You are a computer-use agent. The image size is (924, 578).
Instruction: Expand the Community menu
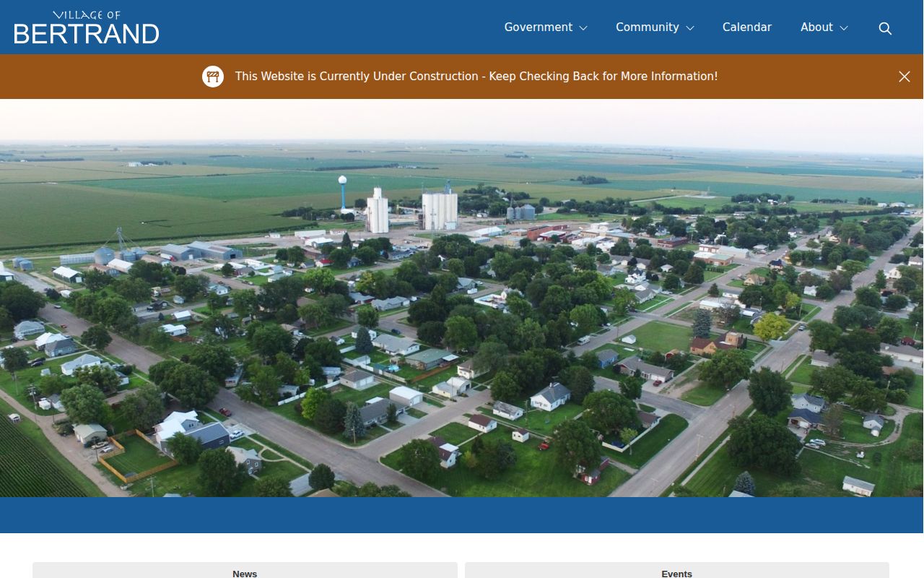coord(655,27)
